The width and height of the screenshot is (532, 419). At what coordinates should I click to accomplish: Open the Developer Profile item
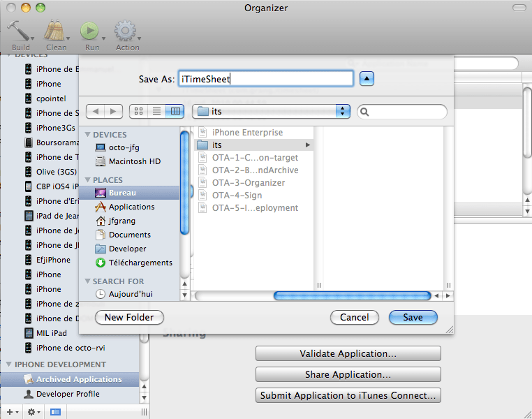click(x=68, y=394)
